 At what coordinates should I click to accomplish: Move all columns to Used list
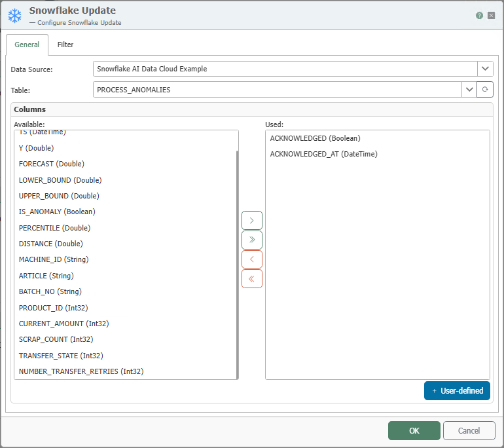click(252, 240)
